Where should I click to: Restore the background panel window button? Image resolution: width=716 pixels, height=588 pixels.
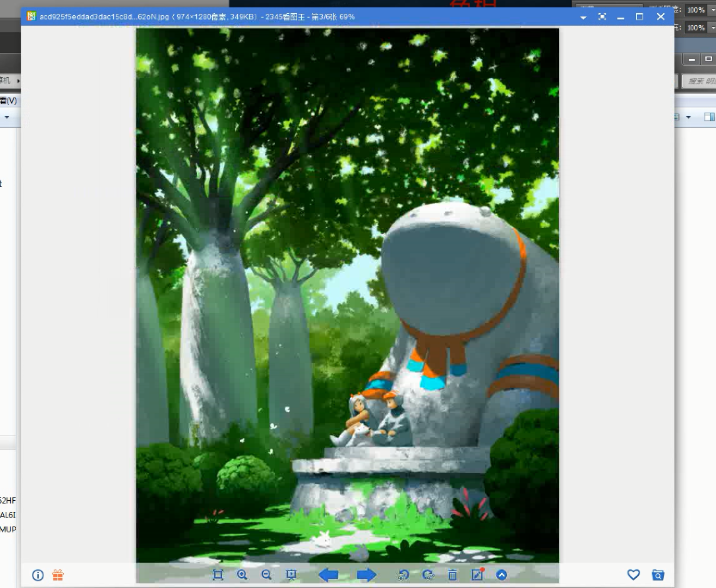708,59
